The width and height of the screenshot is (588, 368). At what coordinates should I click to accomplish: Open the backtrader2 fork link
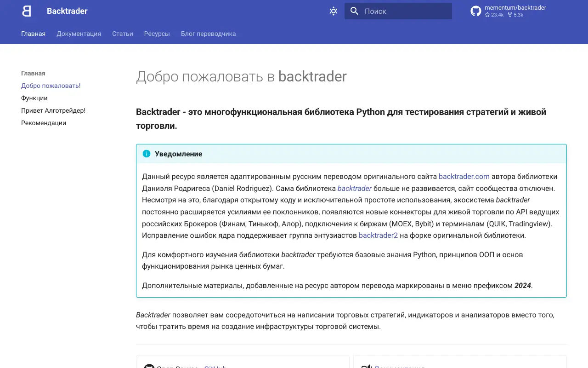pyautogui.click(x=378, y=235)
